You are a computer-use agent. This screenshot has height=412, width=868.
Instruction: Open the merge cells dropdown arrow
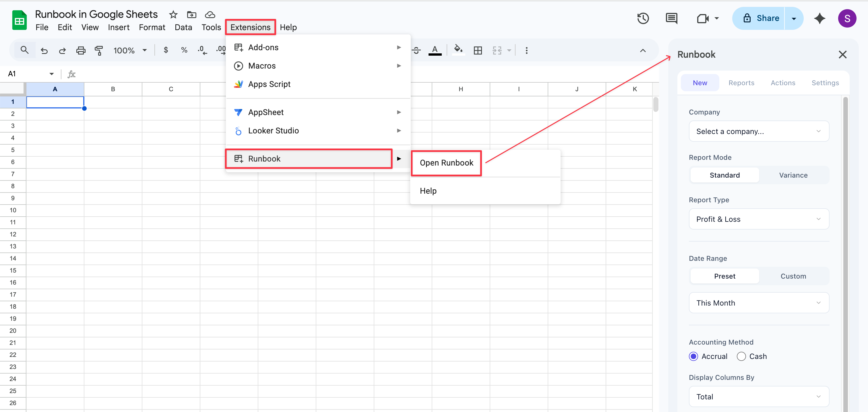(509, 50)
